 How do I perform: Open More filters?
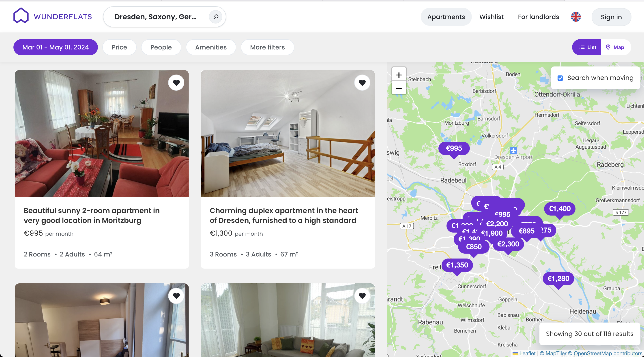click(x=267, y=47)
